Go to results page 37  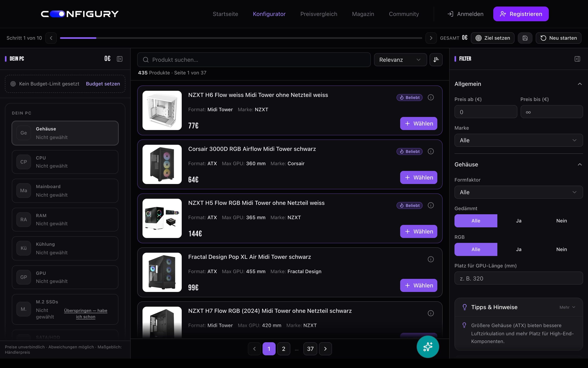pos(310,349)
